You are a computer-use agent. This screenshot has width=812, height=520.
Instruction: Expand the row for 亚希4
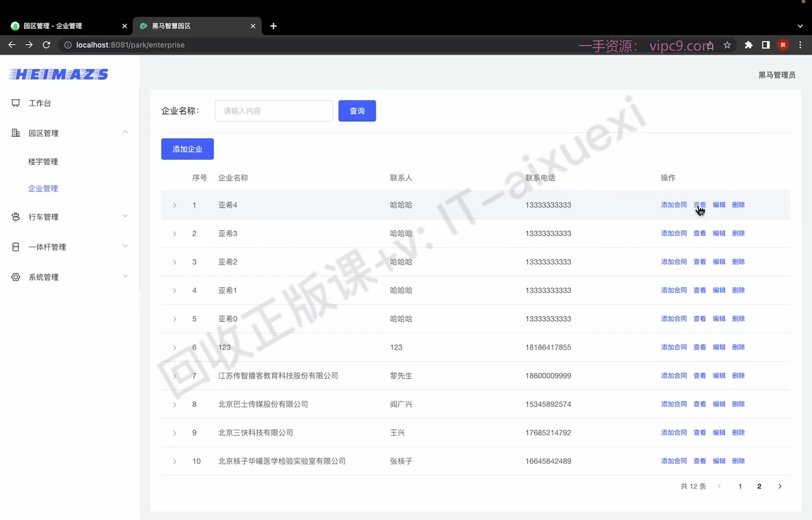[x=175, y=205]
